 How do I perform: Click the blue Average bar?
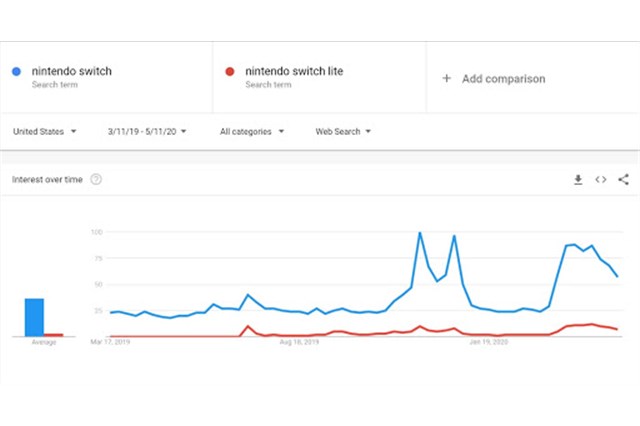[34, 317]
